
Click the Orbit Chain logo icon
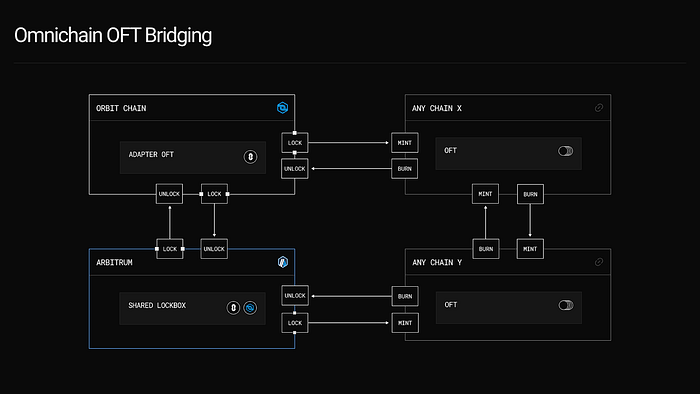point(283,108)
